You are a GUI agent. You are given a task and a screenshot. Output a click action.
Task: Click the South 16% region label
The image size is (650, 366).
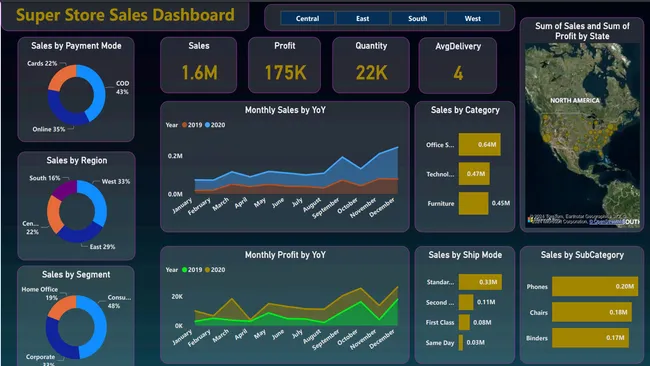45,178
